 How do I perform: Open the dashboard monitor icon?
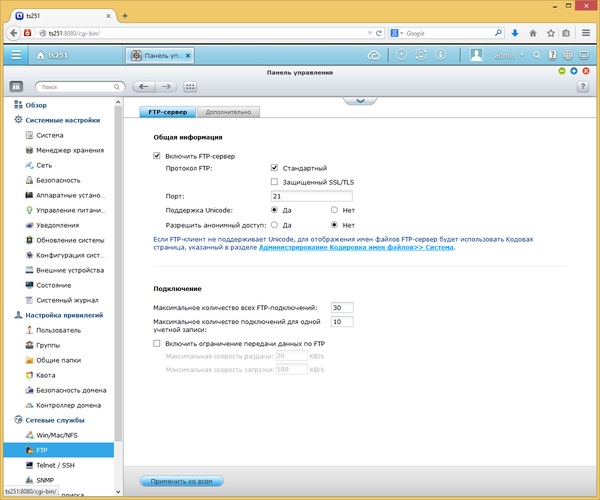point(584,55)
